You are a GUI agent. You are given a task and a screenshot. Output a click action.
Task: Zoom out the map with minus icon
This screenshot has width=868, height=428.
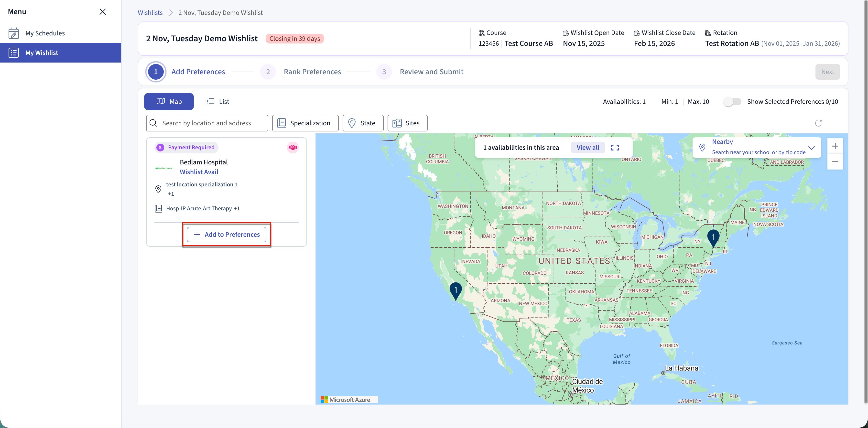click(835, 162)
